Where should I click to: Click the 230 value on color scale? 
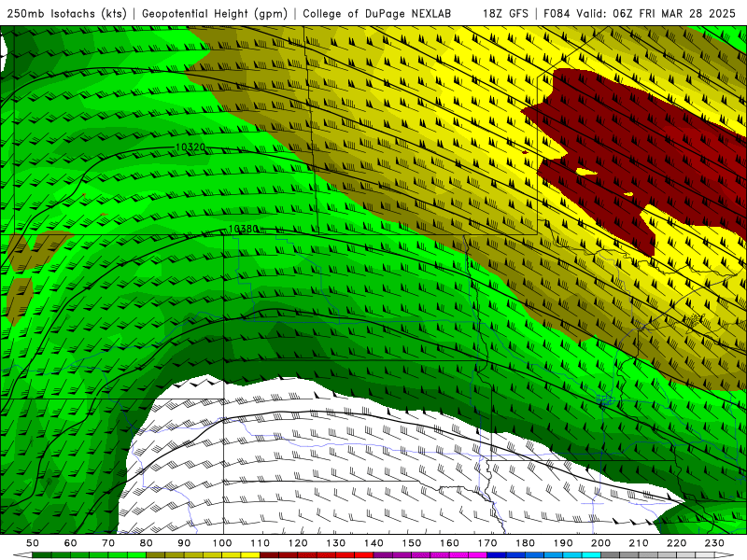(714, 543)
